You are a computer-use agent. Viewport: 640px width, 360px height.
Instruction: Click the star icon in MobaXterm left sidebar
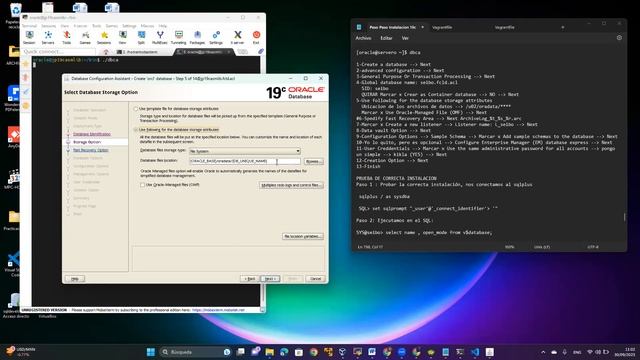[26, 64]
